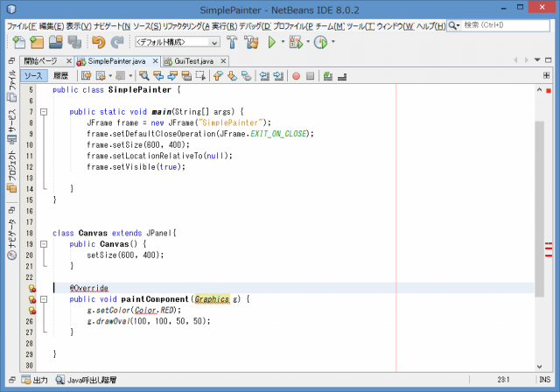Open the configuration combo box デフォルト構成

click(177, 42)
